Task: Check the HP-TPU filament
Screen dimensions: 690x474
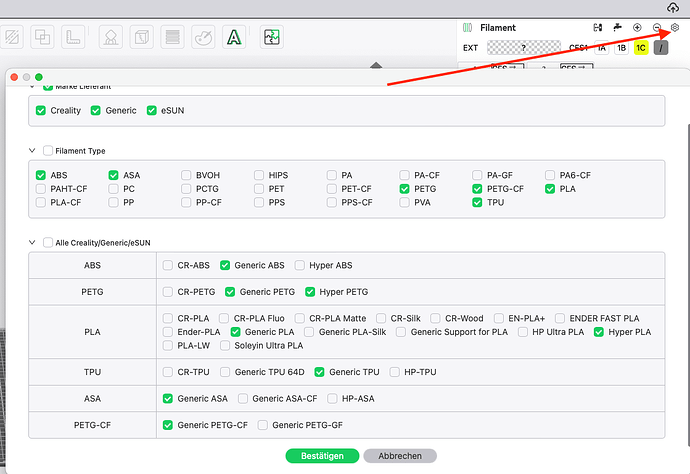Action: pyautogui.click(x=395, y=372)
